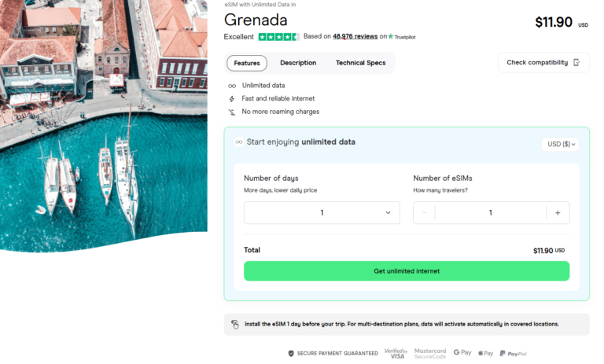The image size is (604, 364).
Task: Open the USD ($) currency dropdown
Action: click(562, 144)
